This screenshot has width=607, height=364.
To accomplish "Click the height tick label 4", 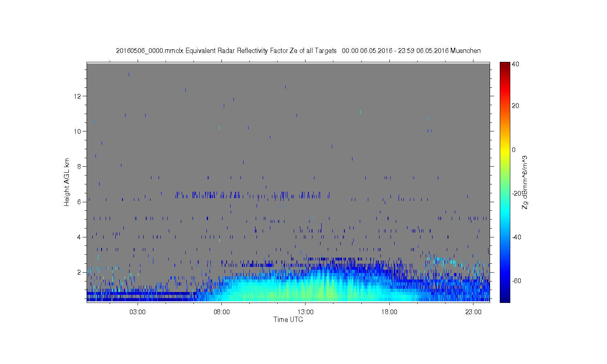I will click(x=80, y=237).
